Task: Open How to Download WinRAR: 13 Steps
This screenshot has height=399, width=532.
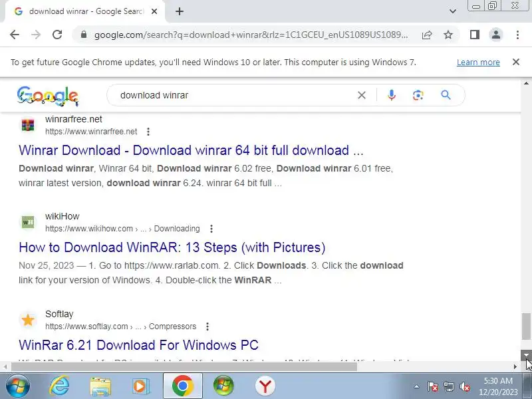Action: coord(172,247)
